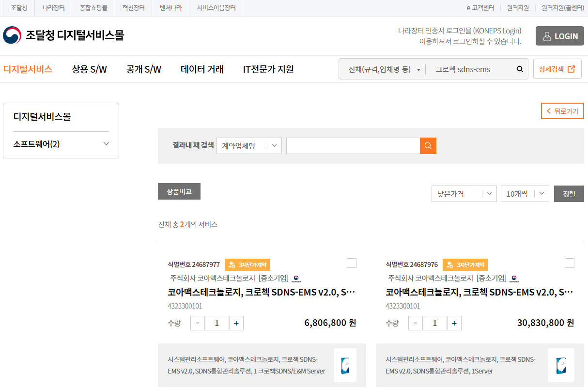Open the 상용 S/W menu

point(89,69)
